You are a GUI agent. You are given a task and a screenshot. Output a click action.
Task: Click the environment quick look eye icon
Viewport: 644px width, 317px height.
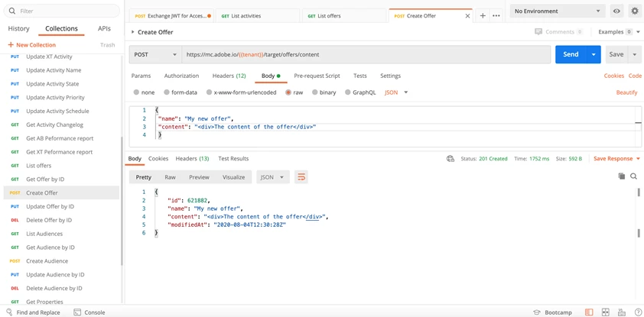click(x=616, y=11)
